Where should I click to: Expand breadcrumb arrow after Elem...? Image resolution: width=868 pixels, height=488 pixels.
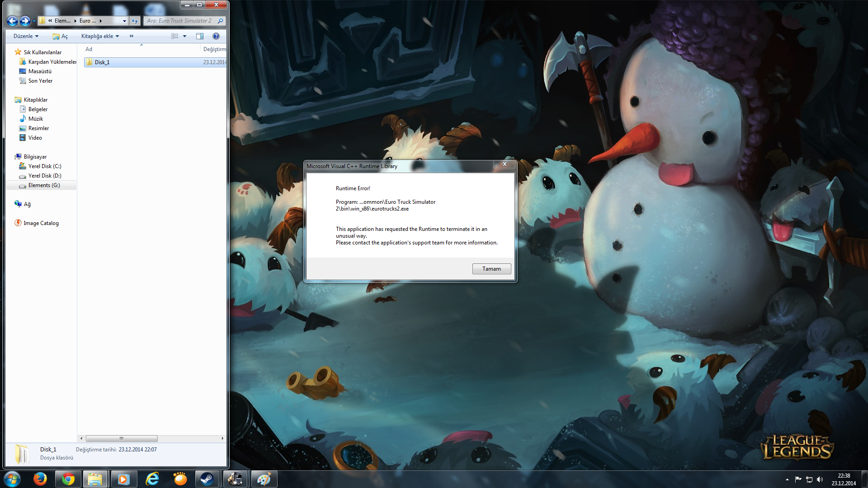coord(75,21)
